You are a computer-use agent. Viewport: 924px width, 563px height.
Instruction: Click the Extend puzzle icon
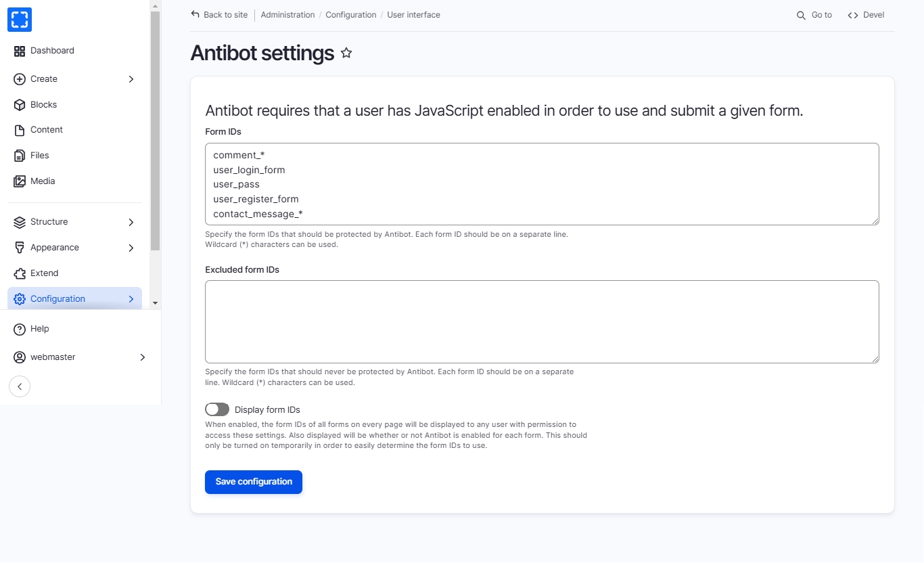(x=20, y=273)
